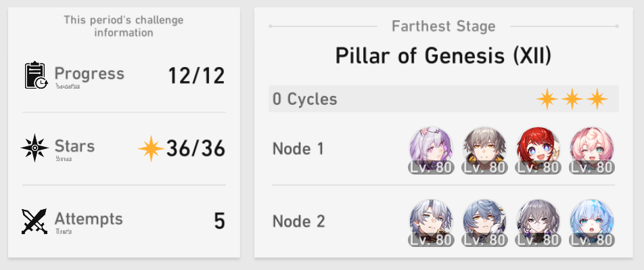This screenshot has height=270, width=644.
Task: Click the 0 Cycles bar
Action: point(444,99)
